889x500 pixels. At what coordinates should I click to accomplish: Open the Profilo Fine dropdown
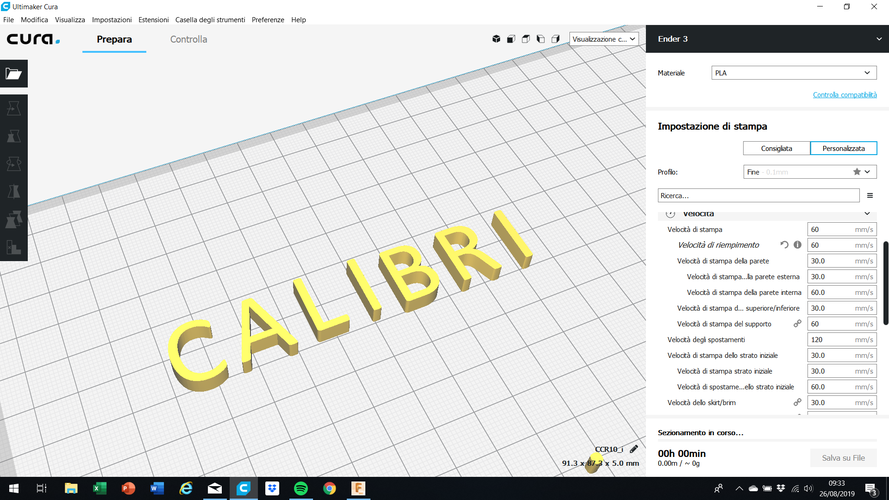[x=810, y=172]
